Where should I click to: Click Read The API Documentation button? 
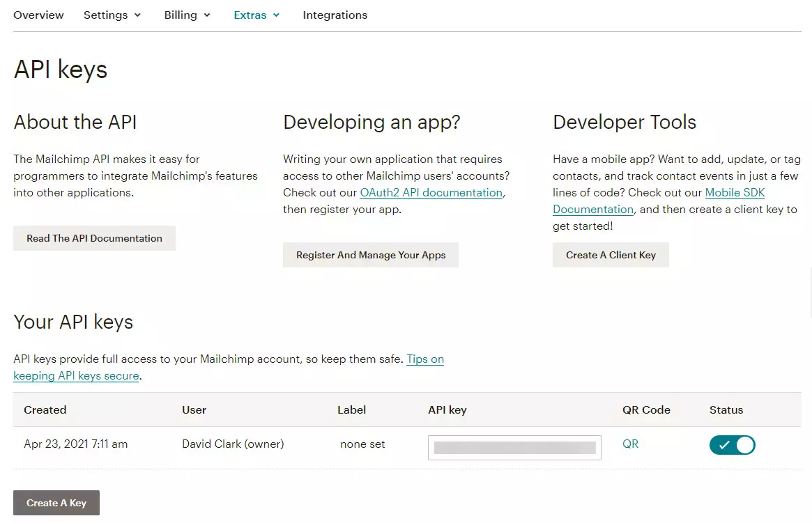pyautogui.click(x=94, y=238)
